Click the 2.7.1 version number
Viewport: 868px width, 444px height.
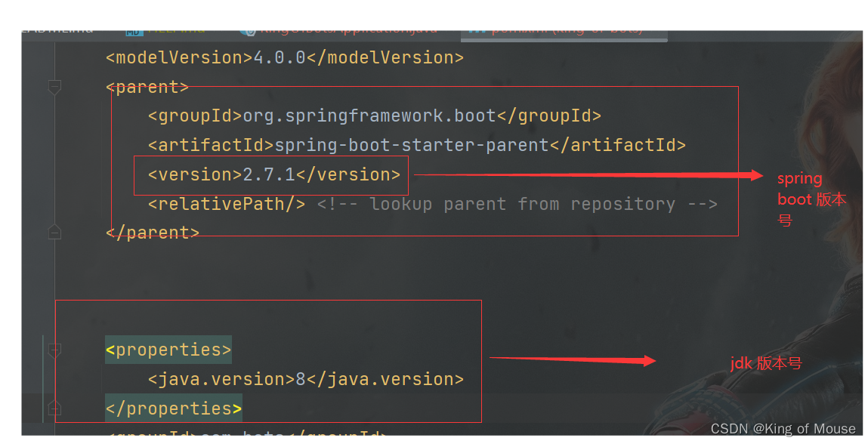(269, 174)
